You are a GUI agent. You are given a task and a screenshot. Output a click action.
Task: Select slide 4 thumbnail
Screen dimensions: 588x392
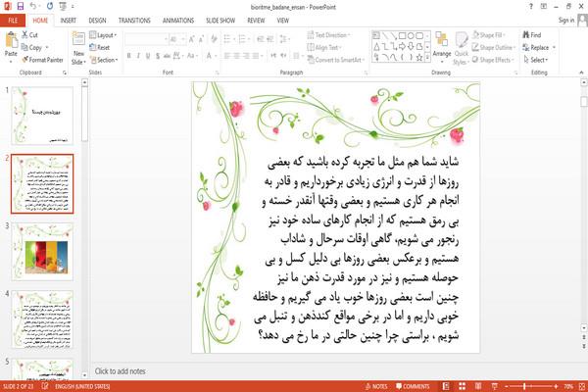click(42, 319)
